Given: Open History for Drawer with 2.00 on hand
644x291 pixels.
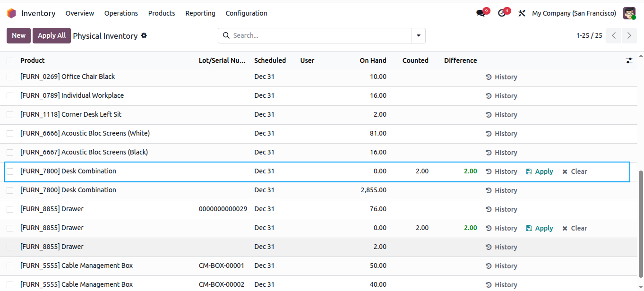Looking at the screenshot, I should click(x=501, y=247).
